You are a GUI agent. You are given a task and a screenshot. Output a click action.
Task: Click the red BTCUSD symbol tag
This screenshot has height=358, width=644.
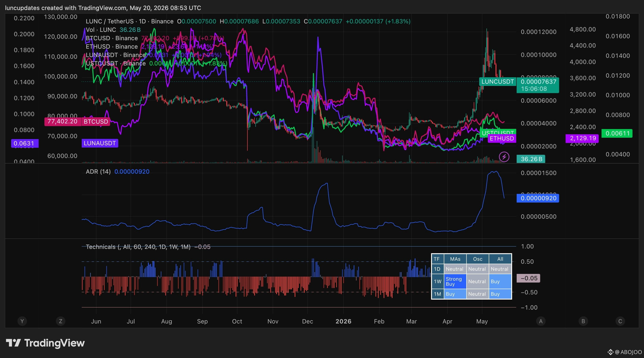coord(96,121)
